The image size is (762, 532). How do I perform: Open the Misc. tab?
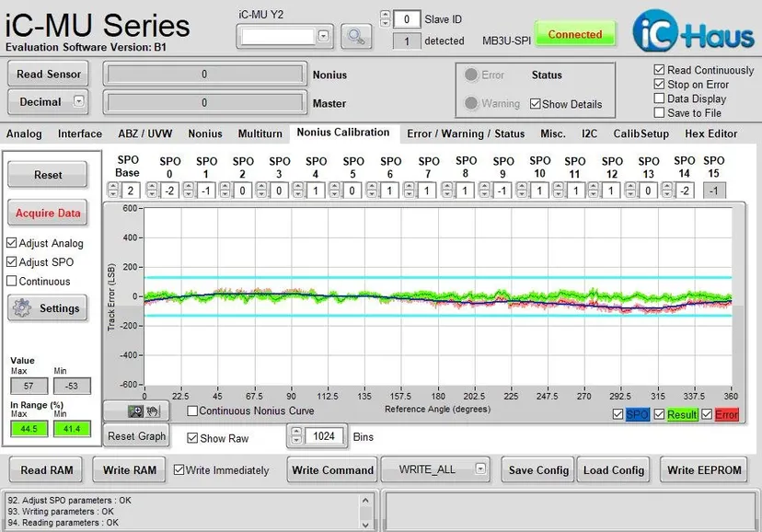tap(553, 133)
